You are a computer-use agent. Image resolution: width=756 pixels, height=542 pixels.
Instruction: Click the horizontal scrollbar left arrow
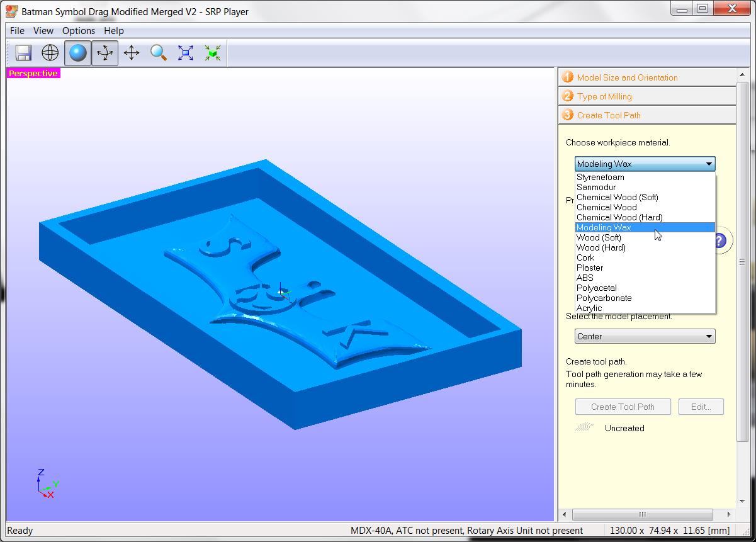tap(564, 514)
